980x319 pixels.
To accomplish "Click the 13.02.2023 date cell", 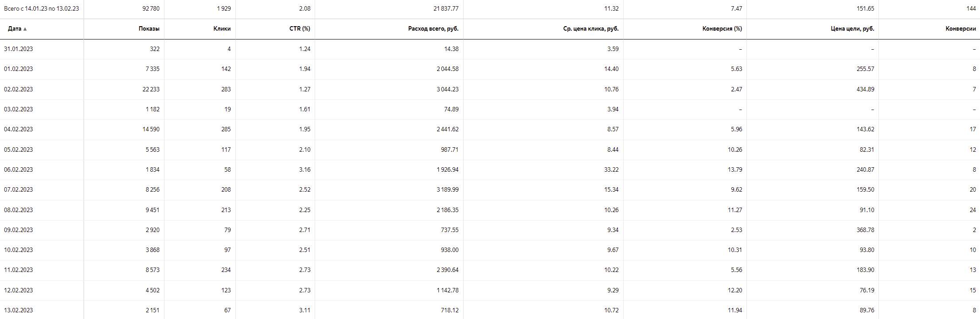I will [x=19, y=310].
